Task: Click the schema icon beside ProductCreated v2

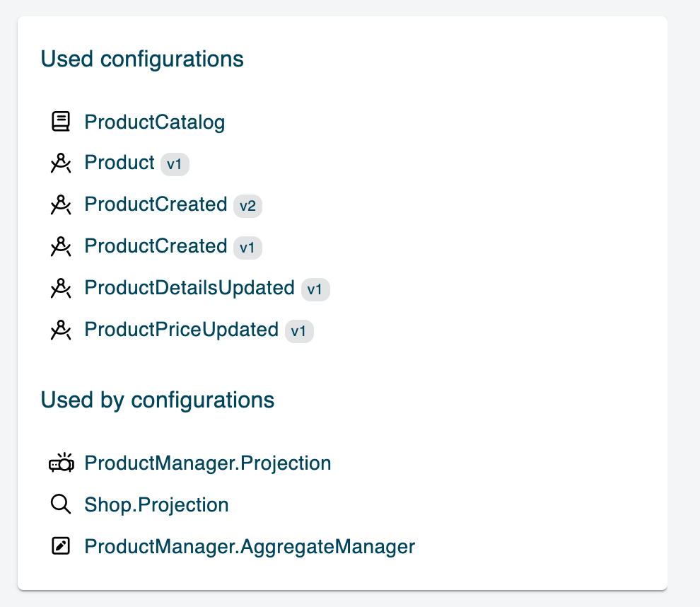Action: pyautogui.click(x=62, y=205)
